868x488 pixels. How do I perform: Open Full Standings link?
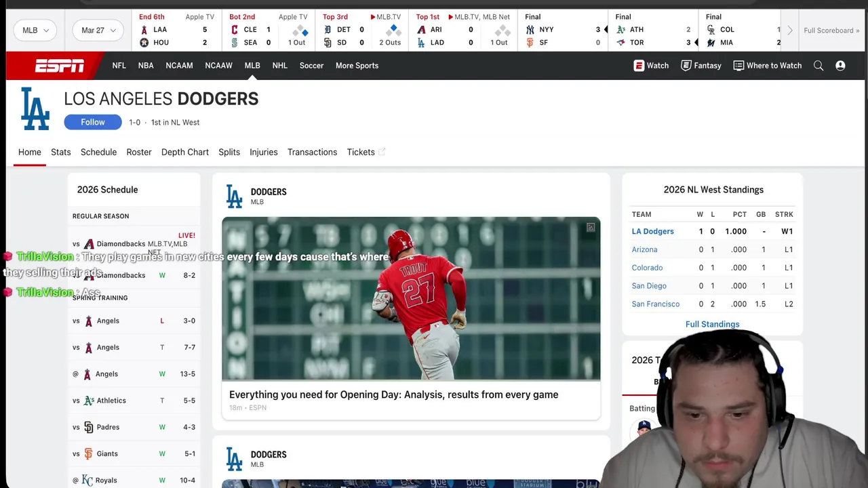712,324
